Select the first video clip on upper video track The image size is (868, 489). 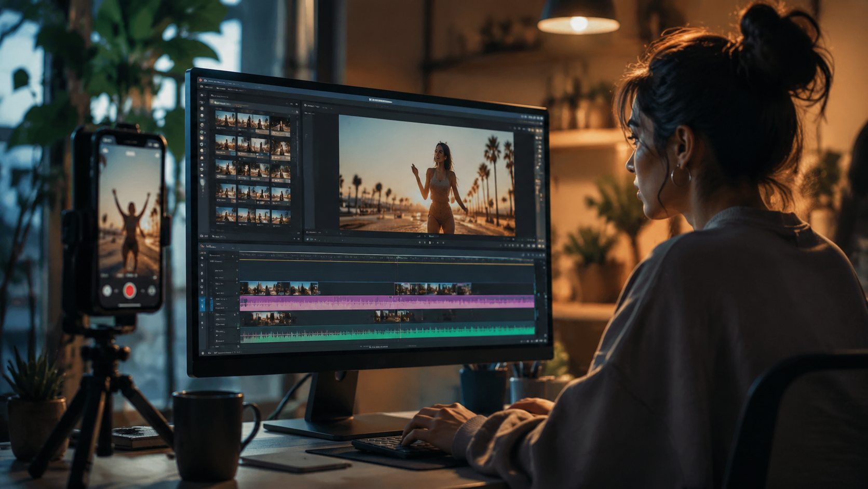279,288
